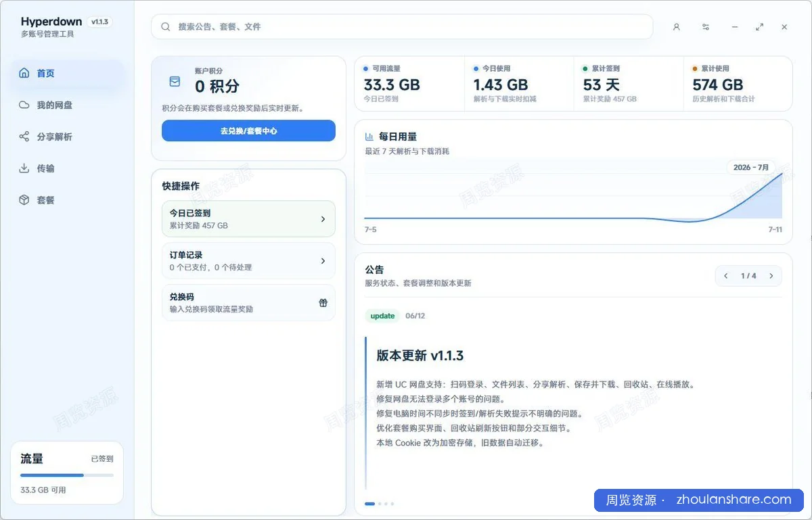Open the 首页 home sidebar item

[68, 73]
